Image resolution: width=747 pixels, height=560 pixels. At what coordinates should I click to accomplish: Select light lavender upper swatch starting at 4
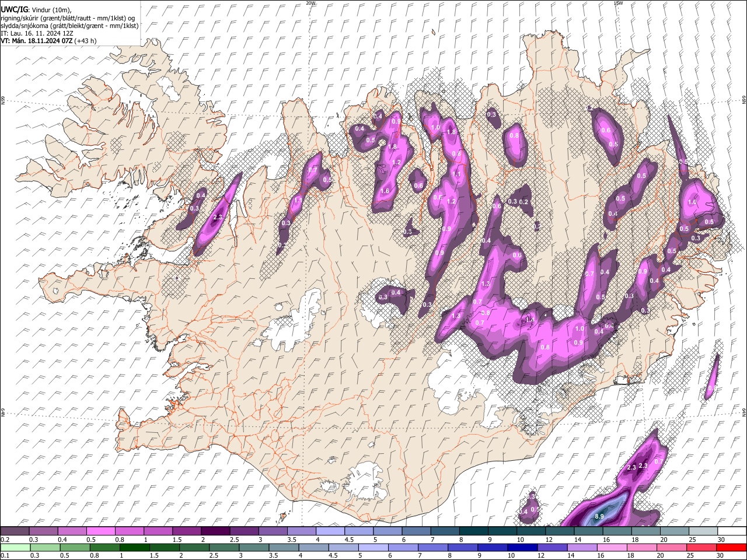coord(330,531)
